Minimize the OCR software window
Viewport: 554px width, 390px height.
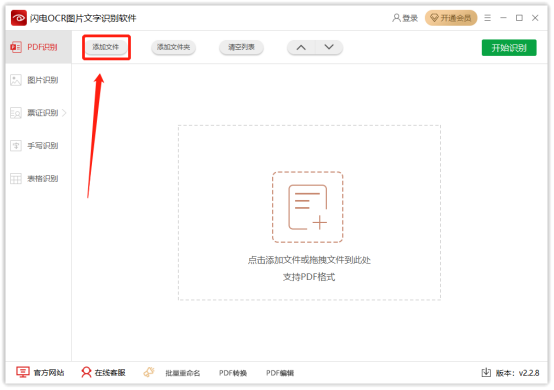503,18
